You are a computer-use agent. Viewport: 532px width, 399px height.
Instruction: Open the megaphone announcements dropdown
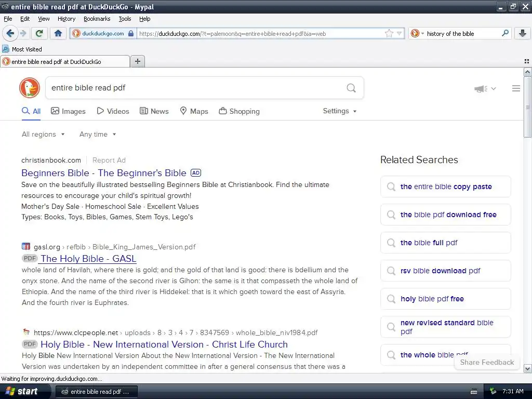485,88
